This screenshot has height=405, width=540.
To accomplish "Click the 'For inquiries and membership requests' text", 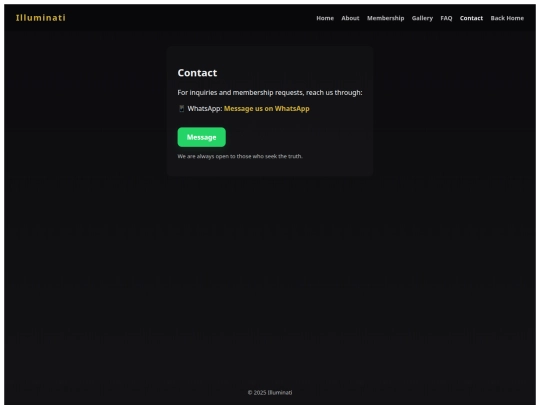I will click(270, 92).
